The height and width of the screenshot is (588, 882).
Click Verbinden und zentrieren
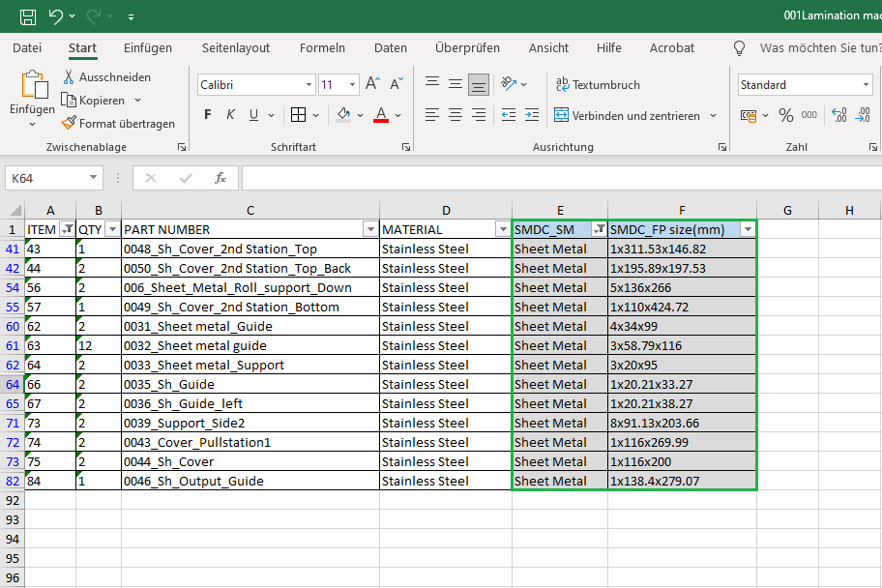[x=628, y=115]
